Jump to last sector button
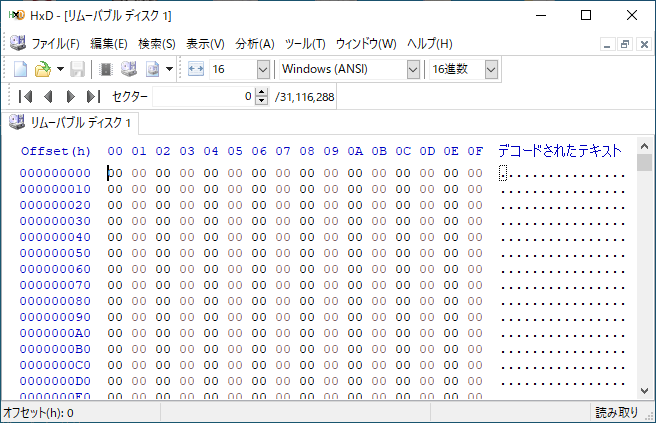The image size is (656, 423). [93, 97]
